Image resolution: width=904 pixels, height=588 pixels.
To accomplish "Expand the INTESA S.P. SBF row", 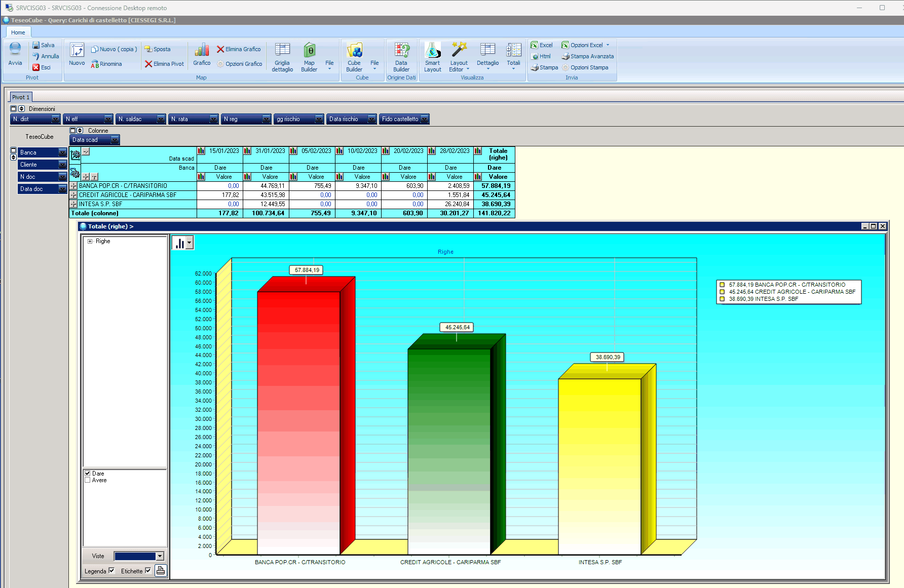I will [73, 204].
